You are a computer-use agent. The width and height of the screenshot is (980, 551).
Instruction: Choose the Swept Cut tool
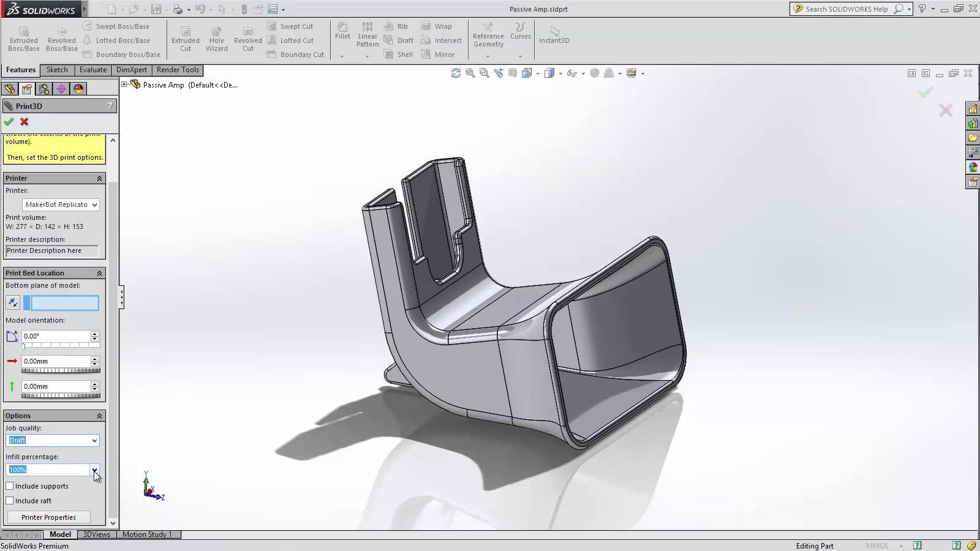pos(290,26)
